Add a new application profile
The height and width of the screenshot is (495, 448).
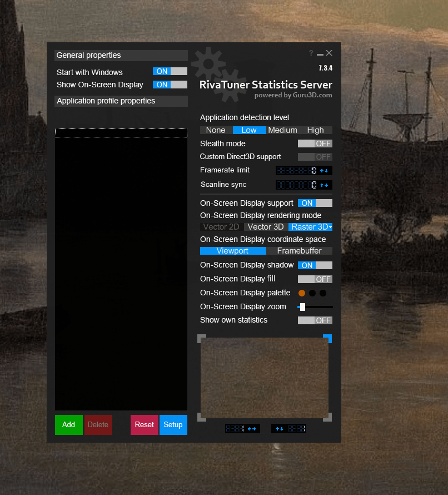click(68, 424)
